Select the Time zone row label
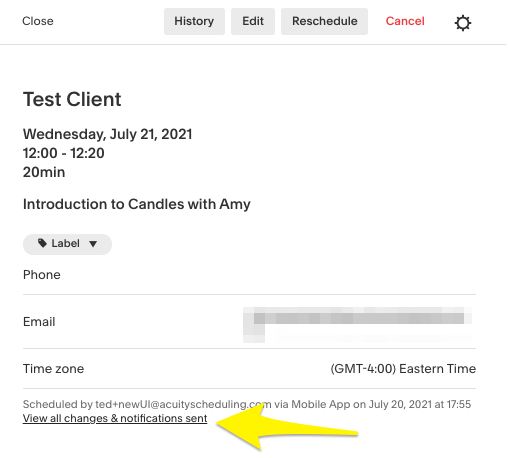This screenshot has width=508, height=458. (x=53, y=369)
